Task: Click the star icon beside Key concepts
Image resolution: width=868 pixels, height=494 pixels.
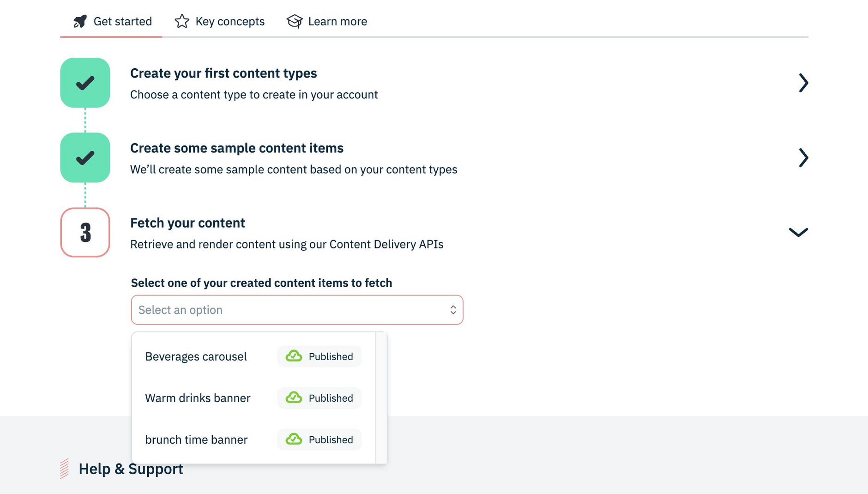Action: click(182, 21)
